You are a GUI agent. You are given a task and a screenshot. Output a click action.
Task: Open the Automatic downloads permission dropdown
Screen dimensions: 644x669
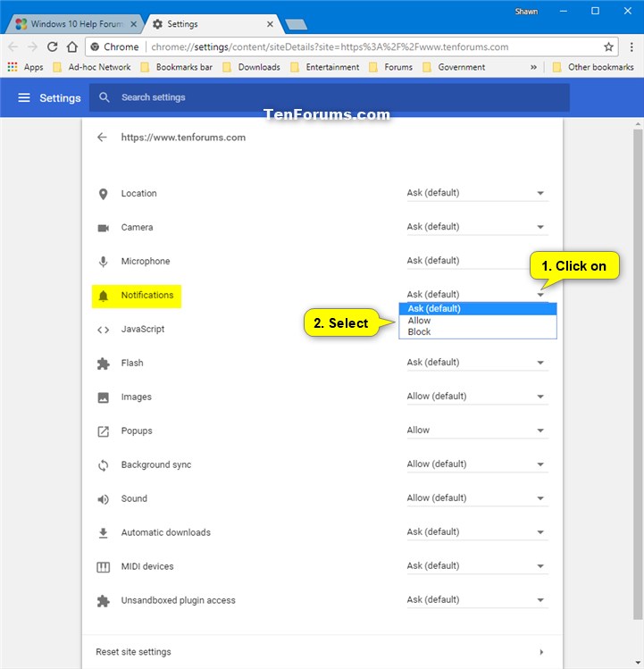pos(477,532)
